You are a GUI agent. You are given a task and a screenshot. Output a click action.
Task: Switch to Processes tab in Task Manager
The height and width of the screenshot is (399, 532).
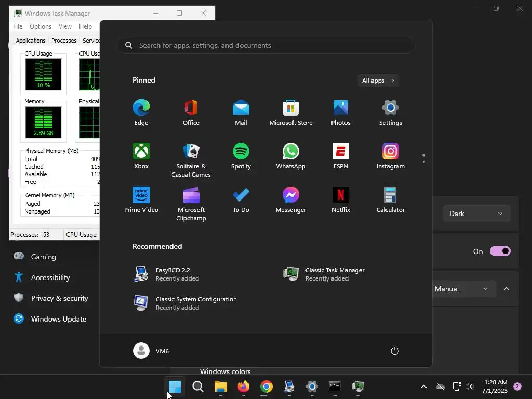(x=64, y=41)
